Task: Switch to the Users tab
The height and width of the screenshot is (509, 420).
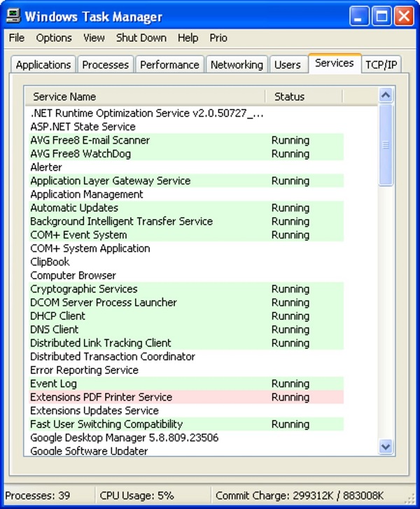Action: (288, 64)
